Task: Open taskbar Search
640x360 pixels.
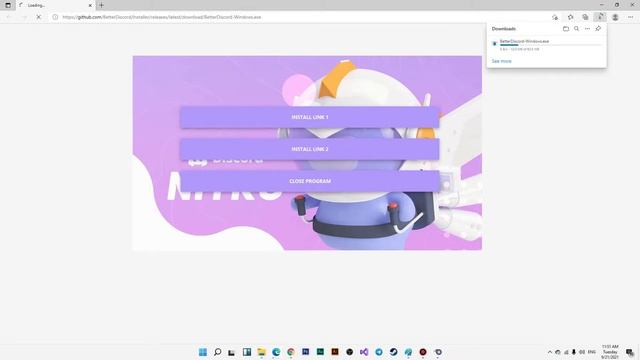Action: [x=217, y=352]
